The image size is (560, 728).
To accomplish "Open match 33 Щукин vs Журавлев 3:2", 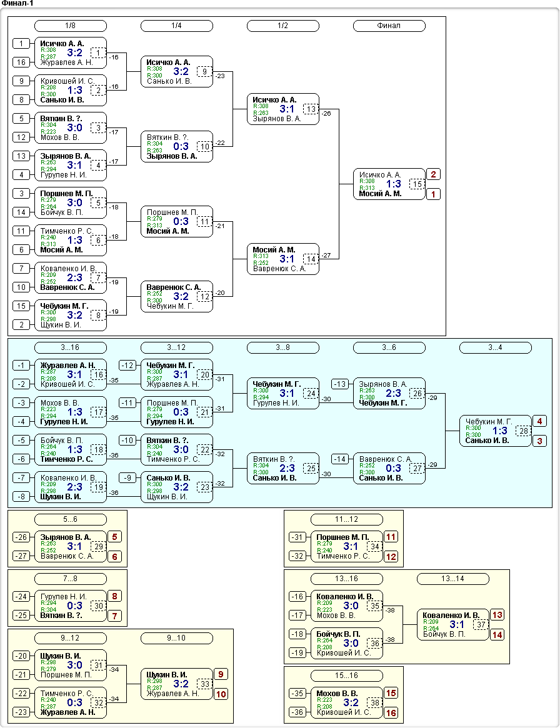I will [177, 684].
